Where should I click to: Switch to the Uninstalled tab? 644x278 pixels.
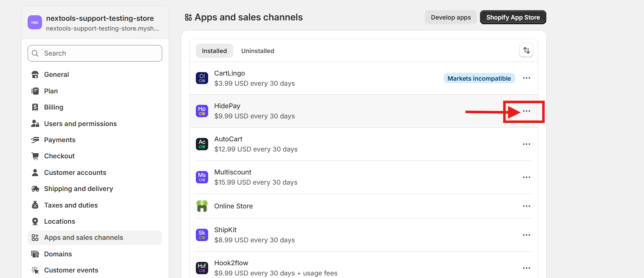tap(257, 51)
